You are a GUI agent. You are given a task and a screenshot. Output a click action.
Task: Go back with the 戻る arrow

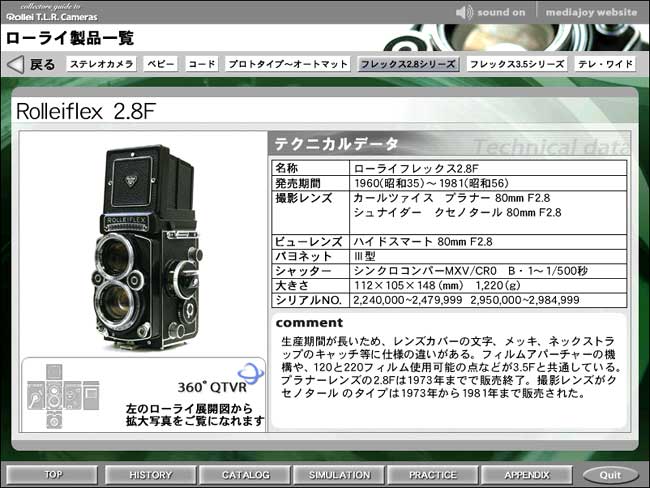pos(15,65)
